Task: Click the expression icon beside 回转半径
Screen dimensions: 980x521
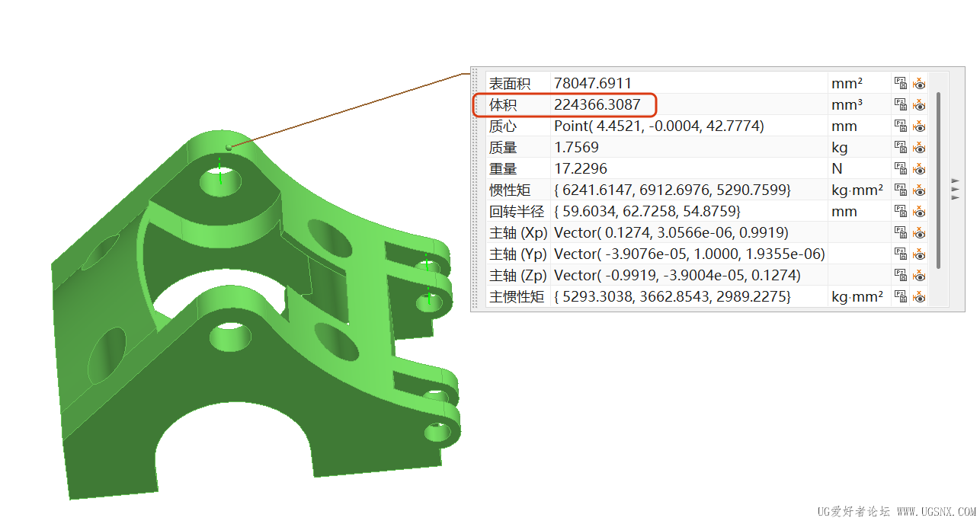Action: tap(900, 211)
